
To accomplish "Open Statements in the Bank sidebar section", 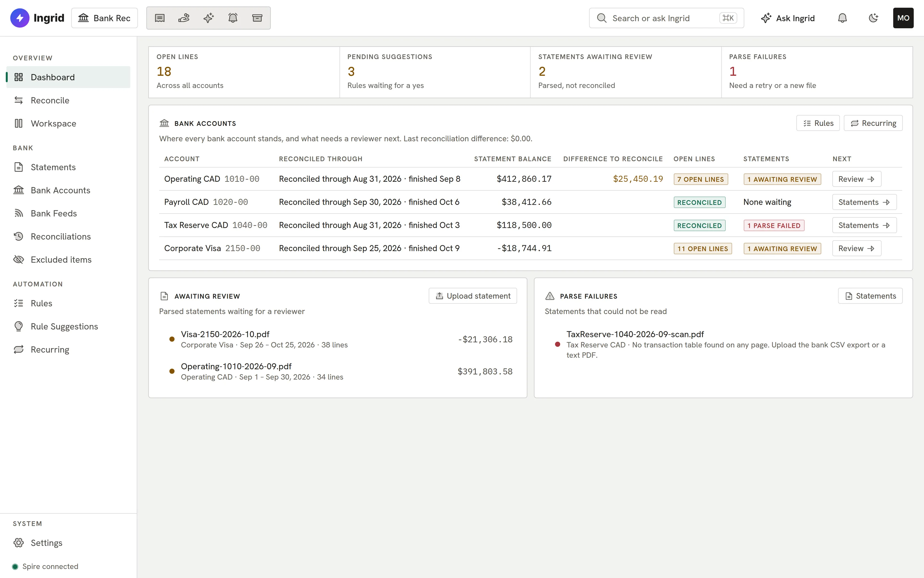I will coord(68,167).
